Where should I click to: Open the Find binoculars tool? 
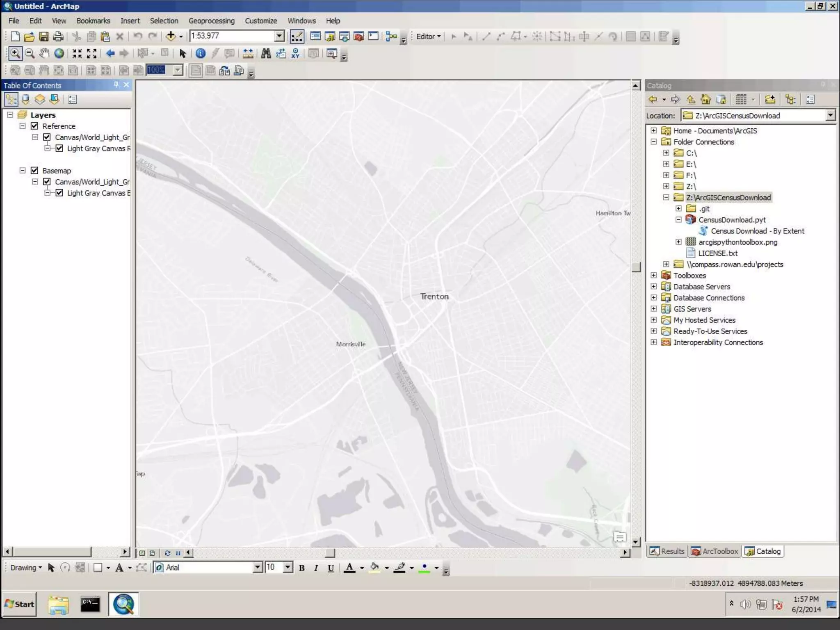tap(266, 53)
